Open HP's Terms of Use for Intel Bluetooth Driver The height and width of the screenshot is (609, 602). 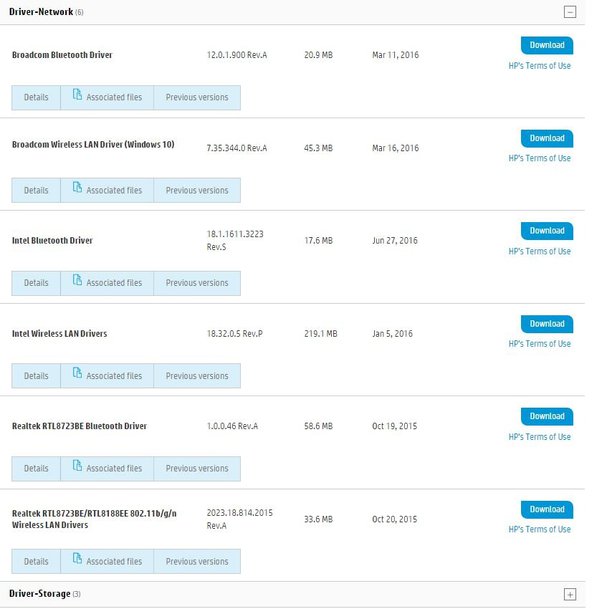click(x=539, y=251)
